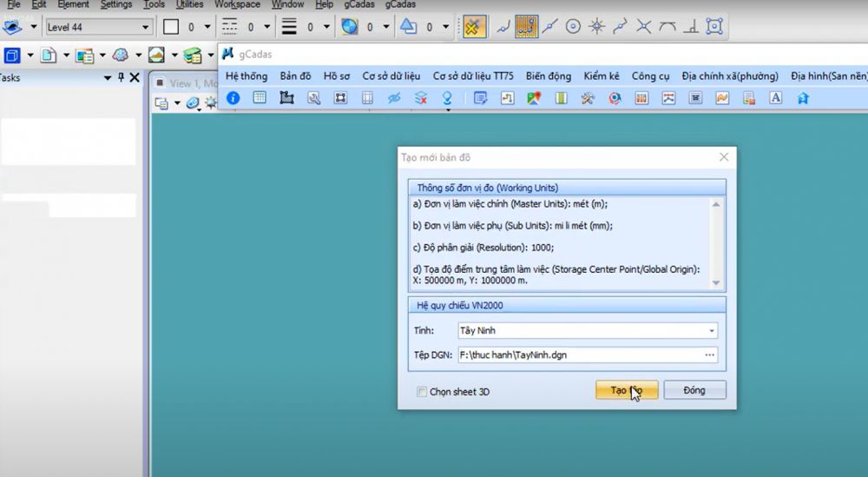The width and height of the screenshot is (868, 477).
Task: Select the Center Snap circle icon
Action: tap(573, 26)
